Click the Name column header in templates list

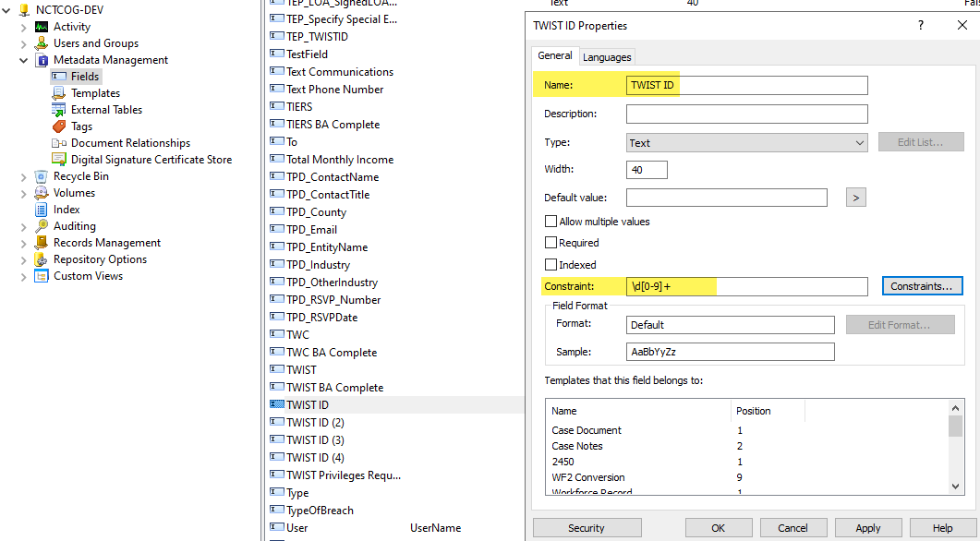639,411
